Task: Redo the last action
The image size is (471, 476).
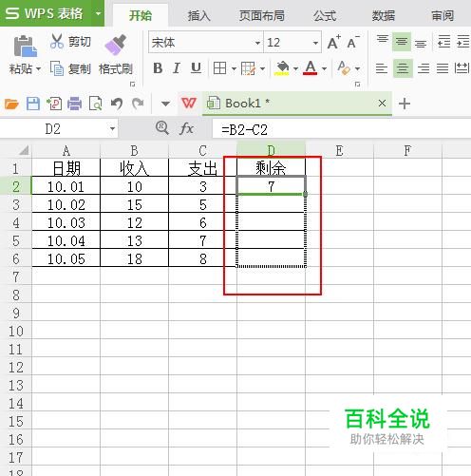Action: [x=138, y=104]
